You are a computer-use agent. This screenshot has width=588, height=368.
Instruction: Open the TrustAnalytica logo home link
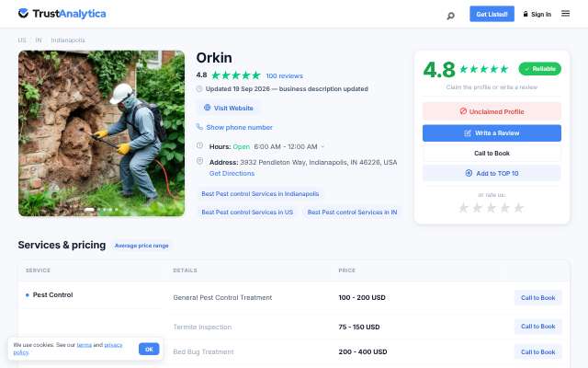tap(62, 14)
